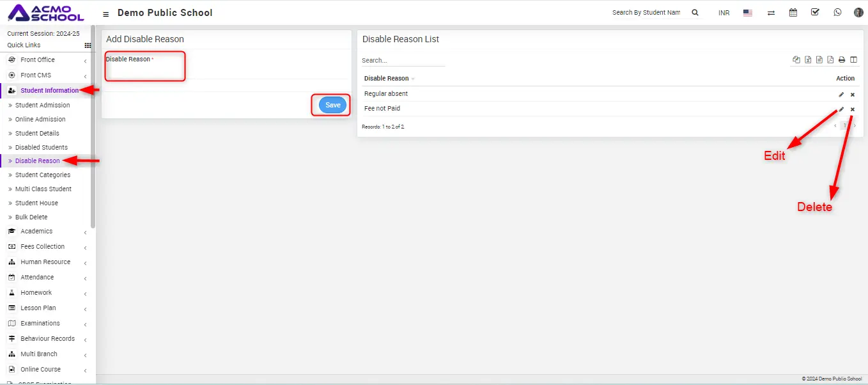Open the calendar icon in header
Viewport: 868px width, 385px height.
(793, 12)
